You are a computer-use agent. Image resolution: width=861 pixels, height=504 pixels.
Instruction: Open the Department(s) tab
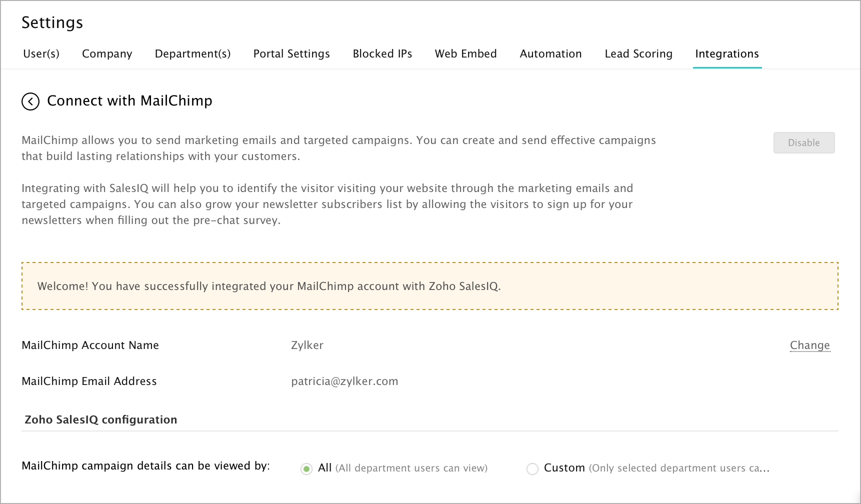click(x=193, y=53)
